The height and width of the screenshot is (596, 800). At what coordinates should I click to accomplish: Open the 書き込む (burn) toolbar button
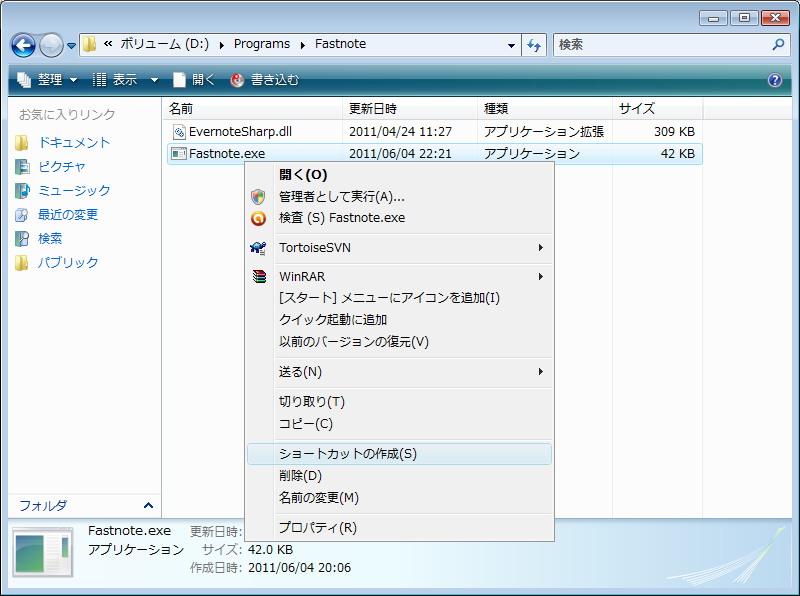265,80
